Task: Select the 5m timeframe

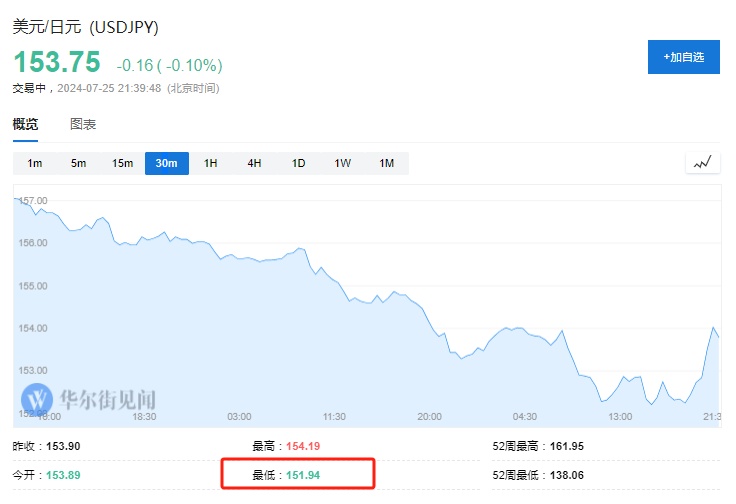Action: click(x=78, y=163)
